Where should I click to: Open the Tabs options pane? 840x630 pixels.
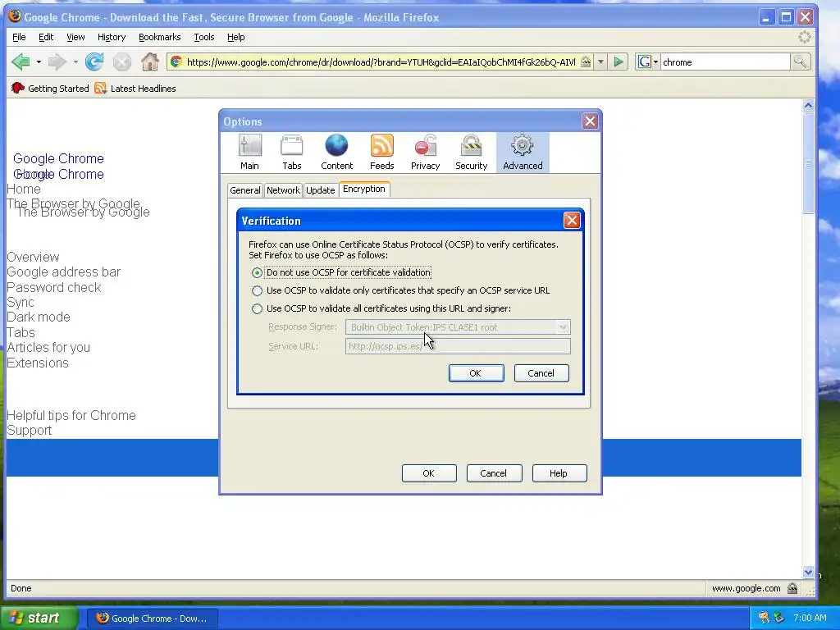coord(292,152)
